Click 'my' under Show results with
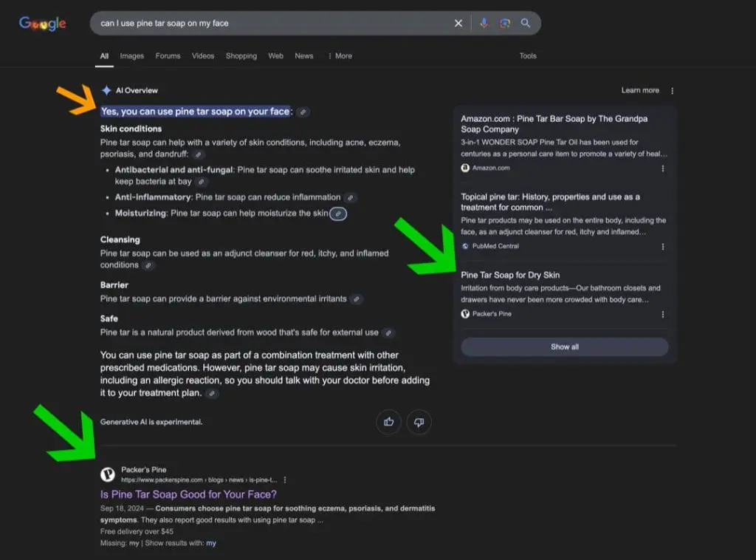Screen dimensions: 756x560 pyautogui.click(x=210, y=542)
